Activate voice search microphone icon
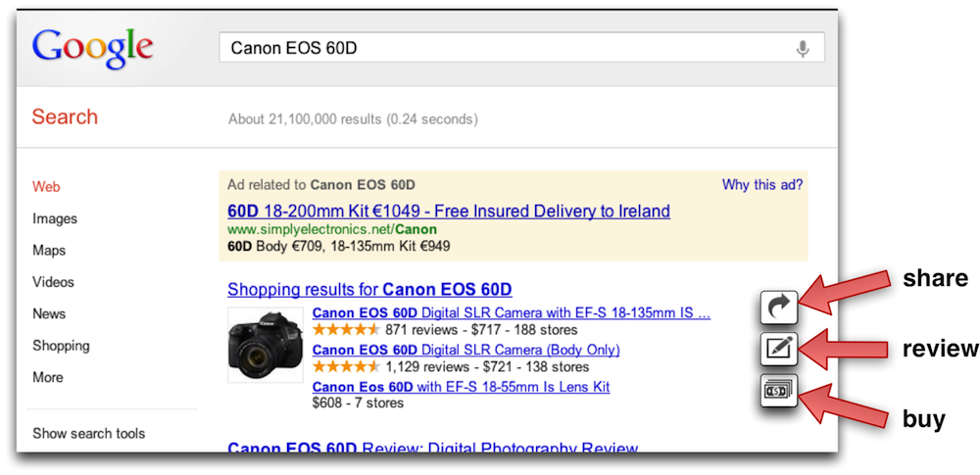This screenshot has height=475, width=980. [x=803, y=49]
